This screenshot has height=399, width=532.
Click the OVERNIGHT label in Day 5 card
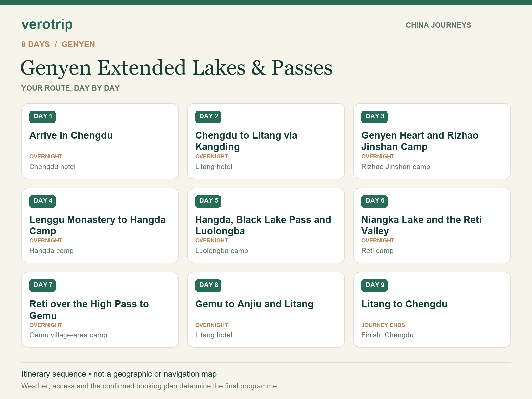tap(212, 241)
